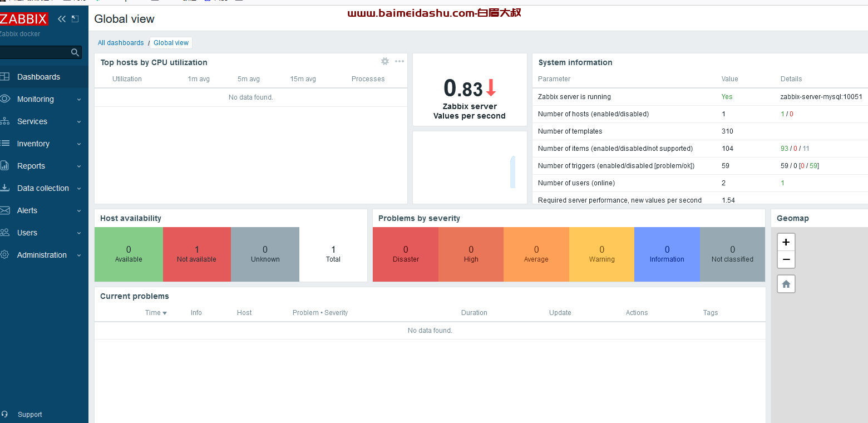868x423 pixels.
Task: Click the Problem • Severity column header
Action: [320, 313]
